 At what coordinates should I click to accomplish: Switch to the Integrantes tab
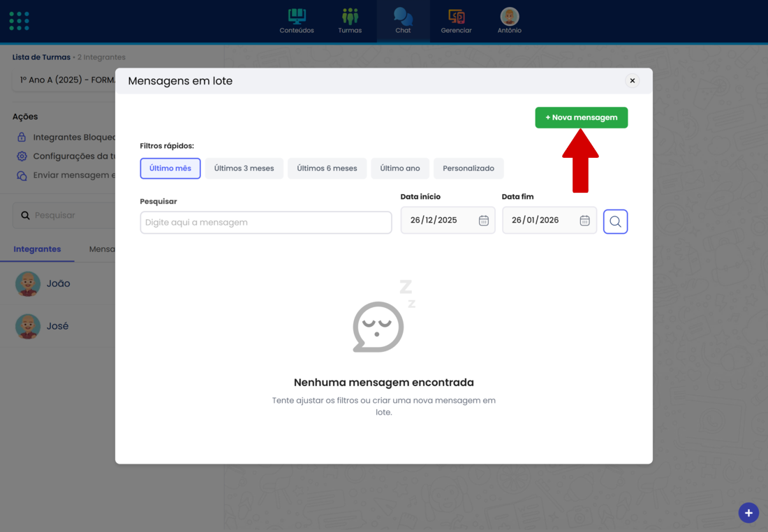37,249
